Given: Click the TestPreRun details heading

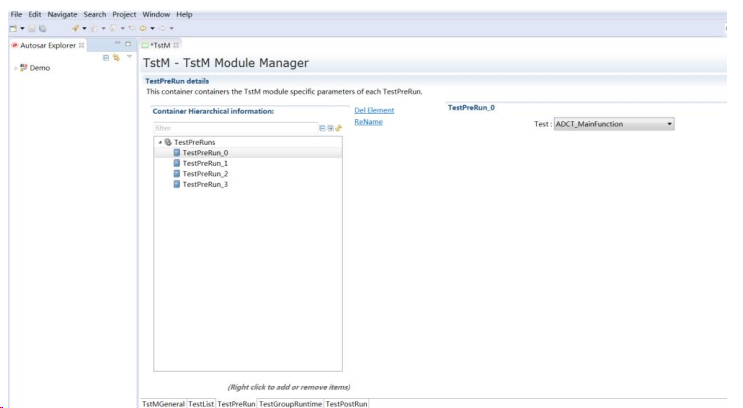Looking at the screenshot, I should point(177,81).
